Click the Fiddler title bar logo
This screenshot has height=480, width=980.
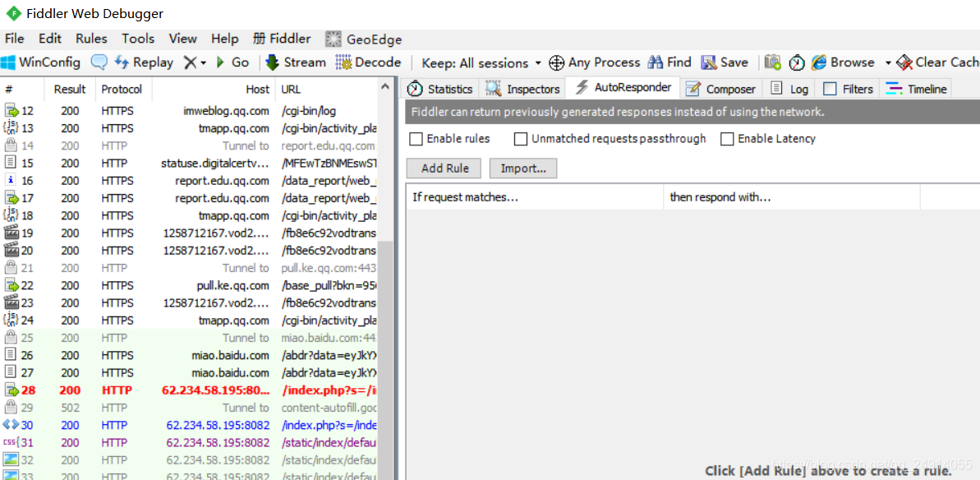12,13
